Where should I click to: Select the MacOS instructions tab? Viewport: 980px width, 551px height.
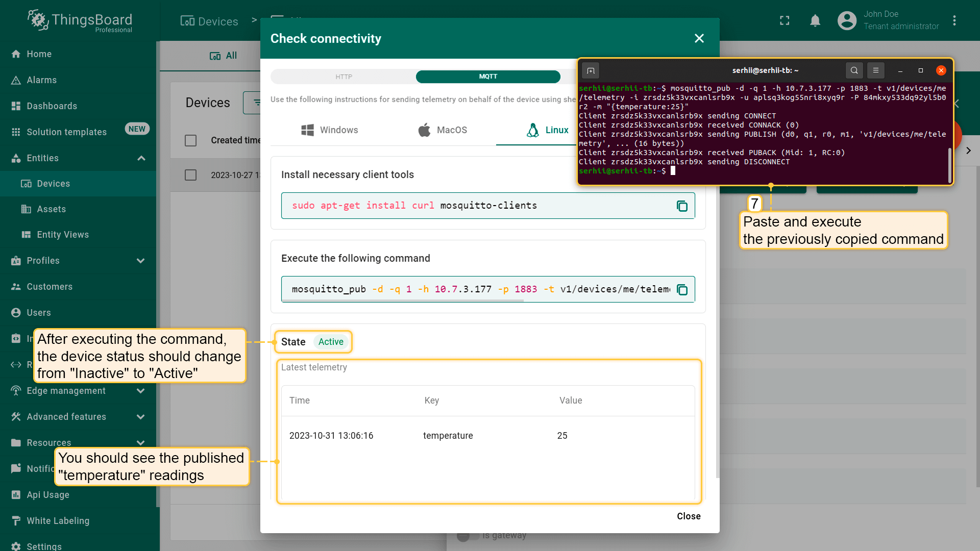coord(443,130)
